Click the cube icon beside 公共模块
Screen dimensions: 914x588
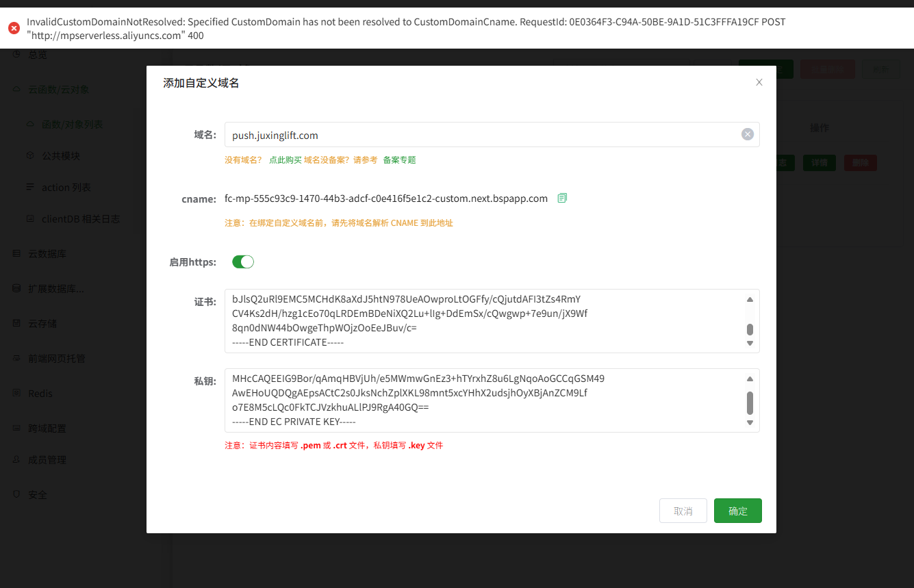pyautogui.click(x=30, y=156)
